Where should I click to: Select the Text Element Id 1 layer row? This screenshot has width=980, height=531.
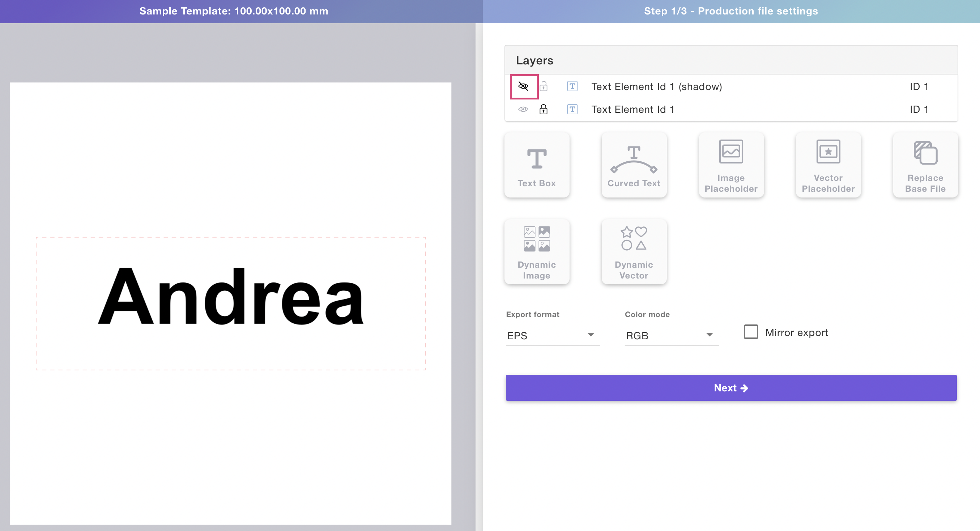[x=632, y=110]
